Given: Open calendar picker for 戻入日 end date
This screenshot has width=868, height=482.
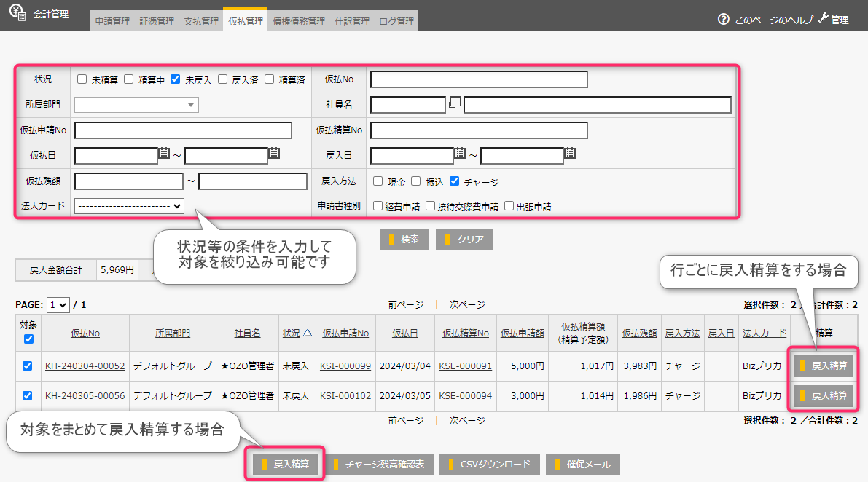Looking at the screenshot, I should tap(570, 153).
